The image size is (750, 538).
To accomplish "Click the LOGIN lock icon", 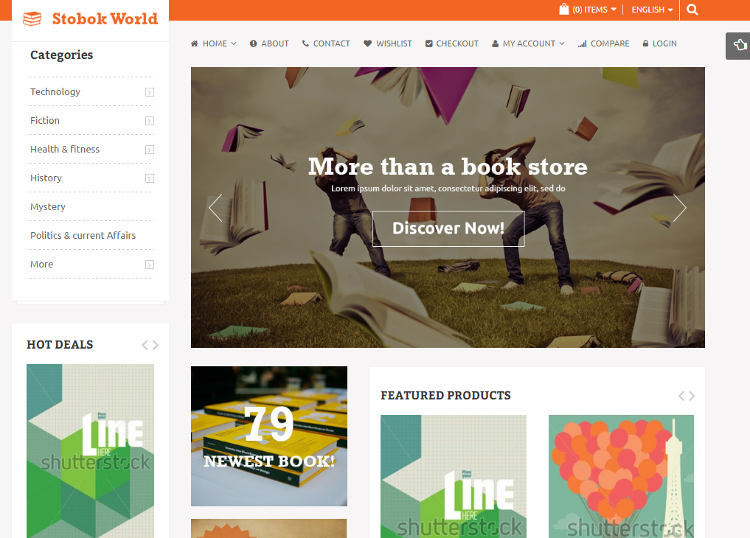I will click(645, 44).
